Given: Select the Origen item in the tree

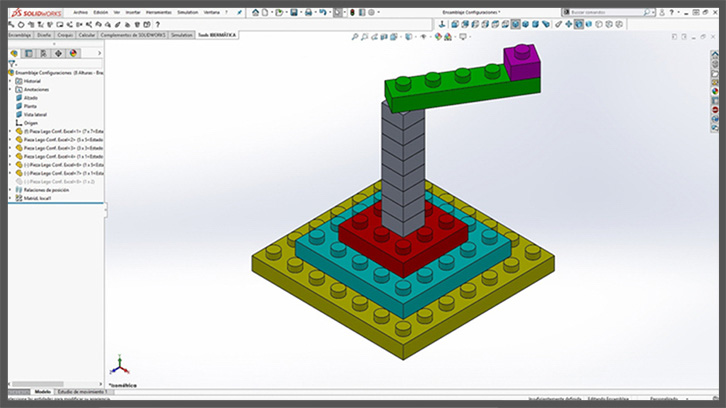Looking at the screenshot, I should (x=30, y=122).
